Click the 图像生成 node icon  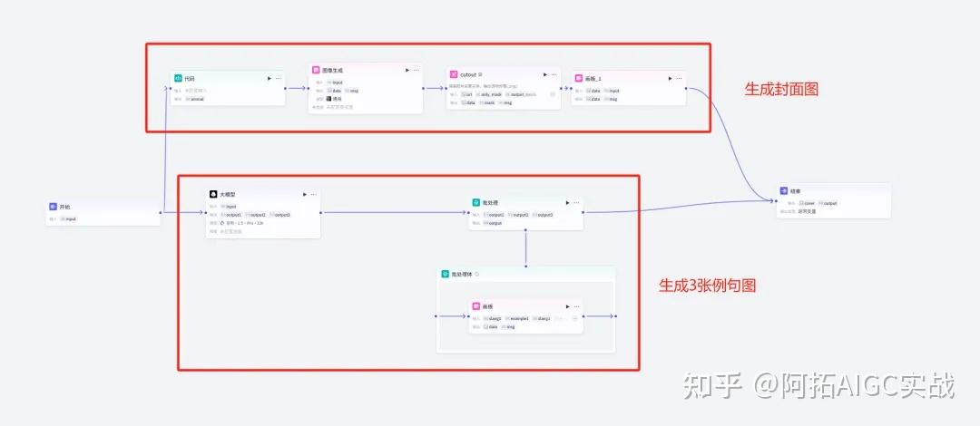(316, 70)
